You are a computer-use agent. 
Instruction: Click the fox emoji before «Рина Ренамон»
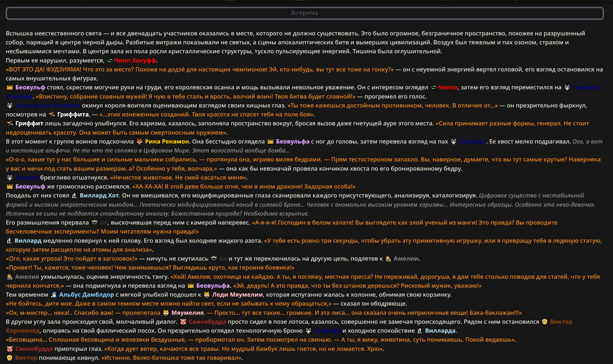[x=139, y=141]
